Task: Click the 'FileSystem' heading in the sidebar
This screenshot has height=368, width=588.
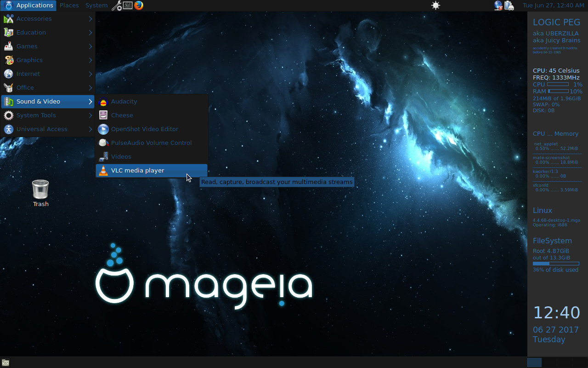Action: [x=552, y=241]
